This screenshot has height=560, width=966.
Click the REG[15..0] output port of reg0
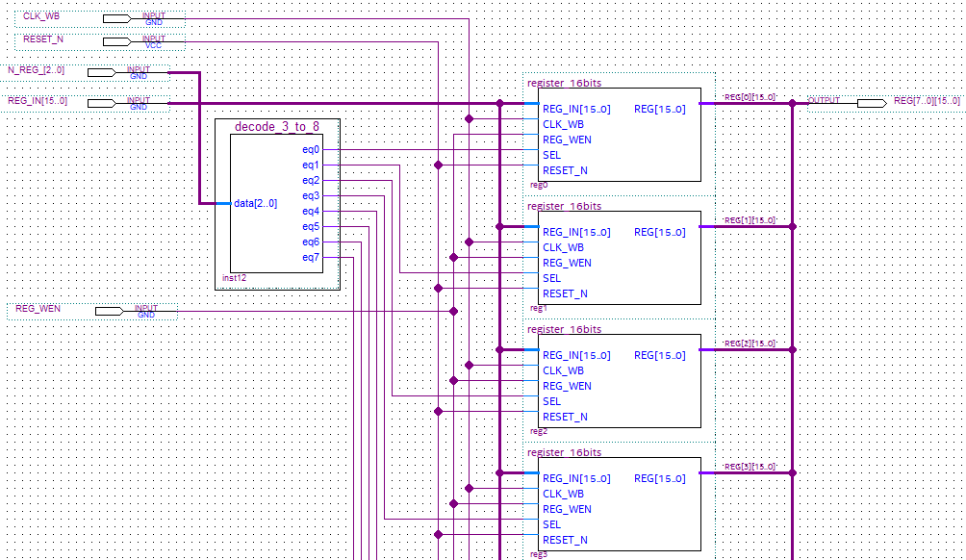(660, 109)
